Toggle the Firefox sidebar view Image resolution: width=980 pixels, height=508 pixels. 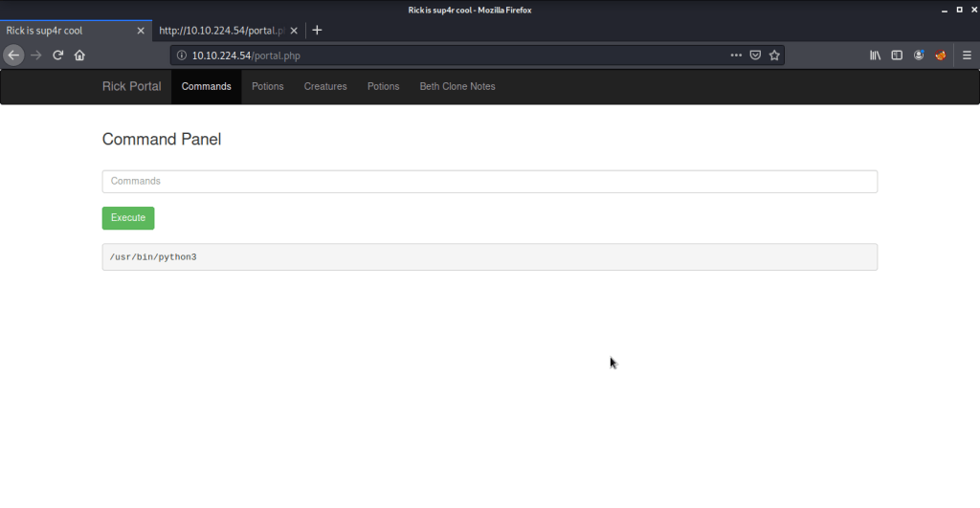click(897, 55)
